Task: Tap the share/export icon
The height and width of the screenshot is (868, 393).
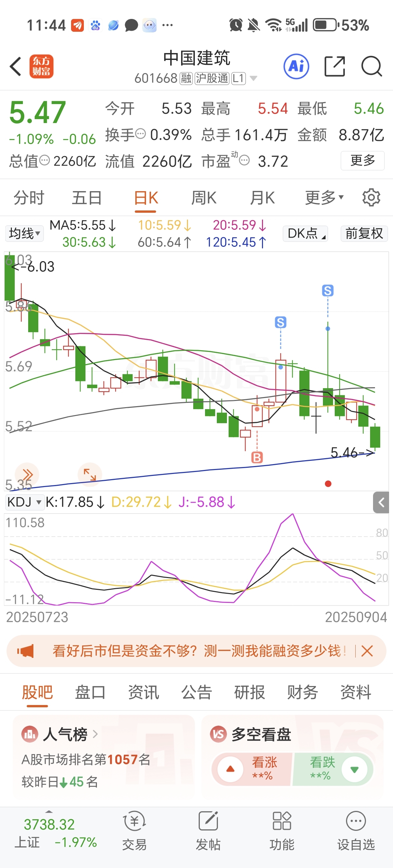Action: (335, 66)
